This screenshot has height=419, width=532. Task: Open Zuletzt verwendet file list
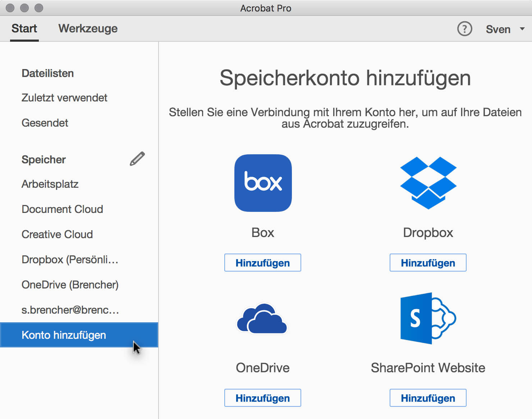click(x=79, y=98)
